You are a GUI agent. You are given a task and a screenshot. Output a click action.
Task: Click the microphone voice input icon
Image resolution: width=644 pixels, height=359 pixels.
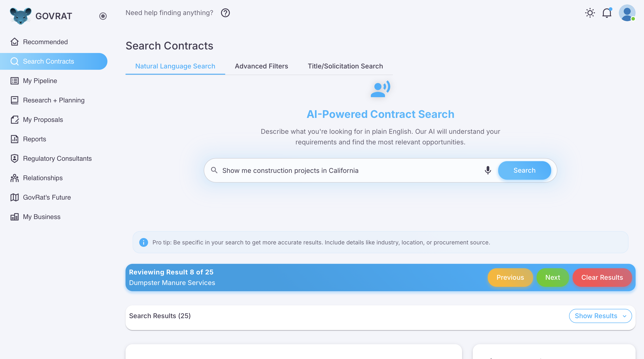(x=488, y=170)
